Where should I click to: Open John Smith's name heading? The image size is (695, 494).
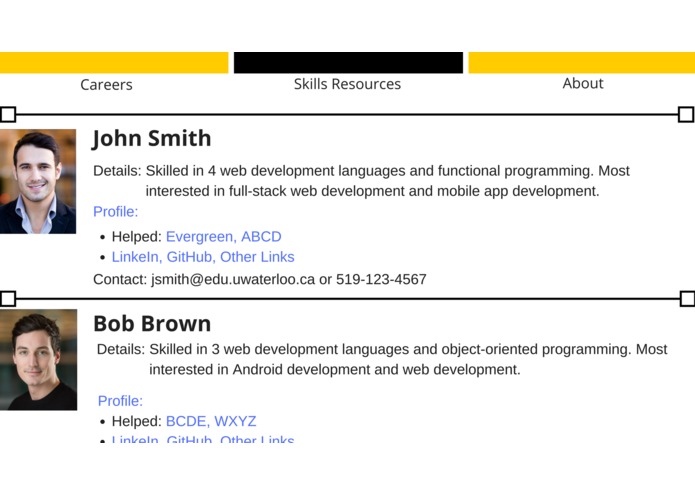(152, 138)
